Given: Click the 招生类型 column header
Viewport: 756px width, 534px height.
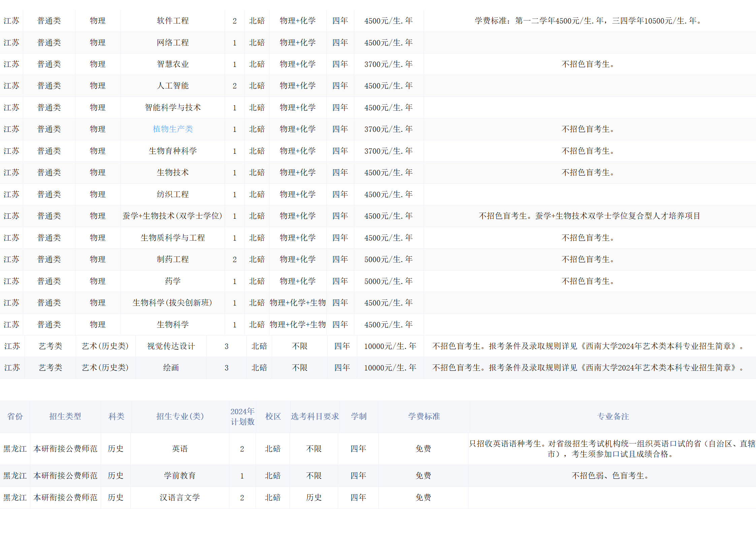Looking at the screenshot, I should tap(65, 417).
